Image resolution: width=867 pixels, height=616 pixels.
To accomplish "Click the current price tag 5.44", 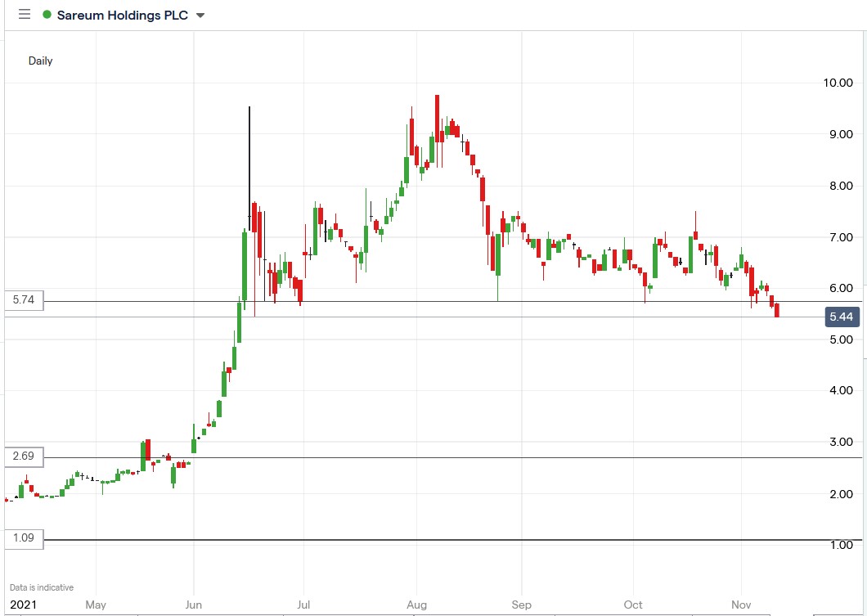I will coord(842,317).
